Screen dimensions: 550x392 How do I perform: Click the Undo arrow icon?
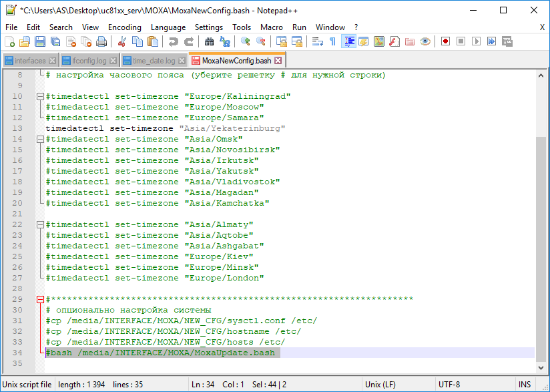173,41
